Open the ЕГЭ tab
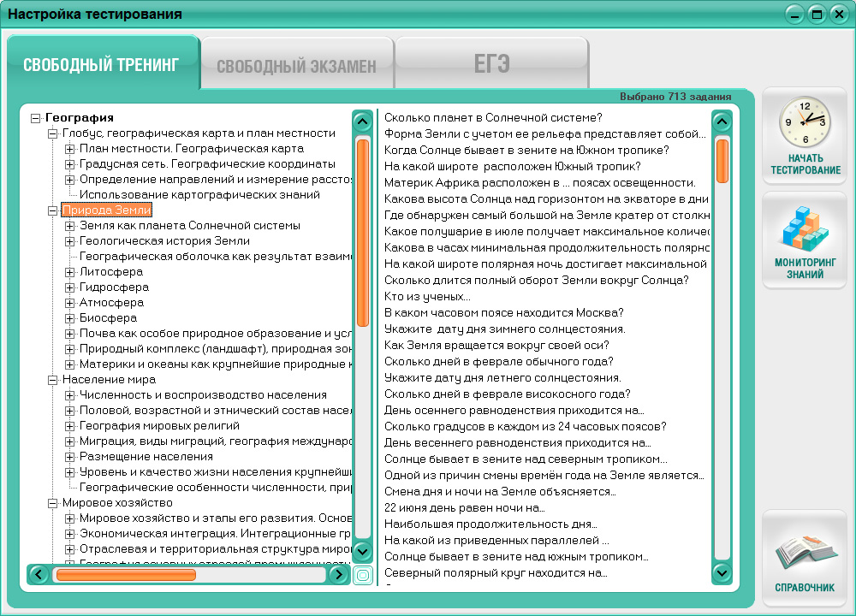Image resolution: width=856 pixels, height=616 pixels. (492, 64)
